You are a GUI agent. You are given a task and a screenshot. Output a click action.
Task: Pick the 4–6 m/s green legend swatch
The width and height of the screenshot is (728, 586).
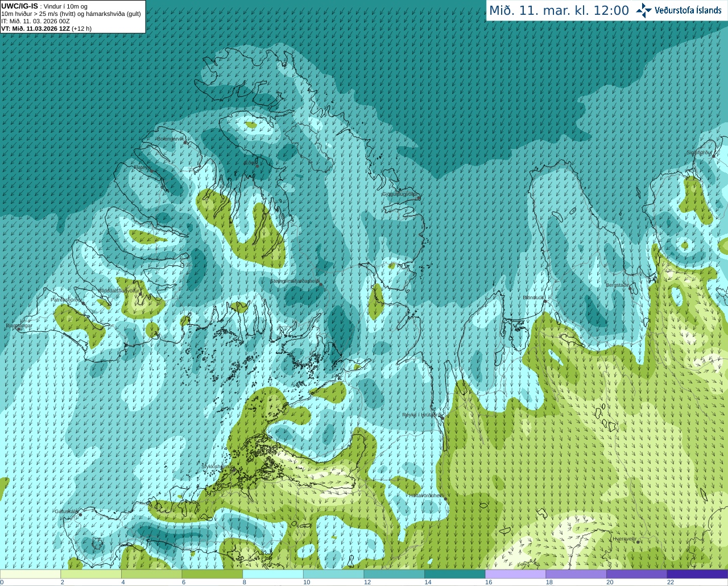click(151, 574)
